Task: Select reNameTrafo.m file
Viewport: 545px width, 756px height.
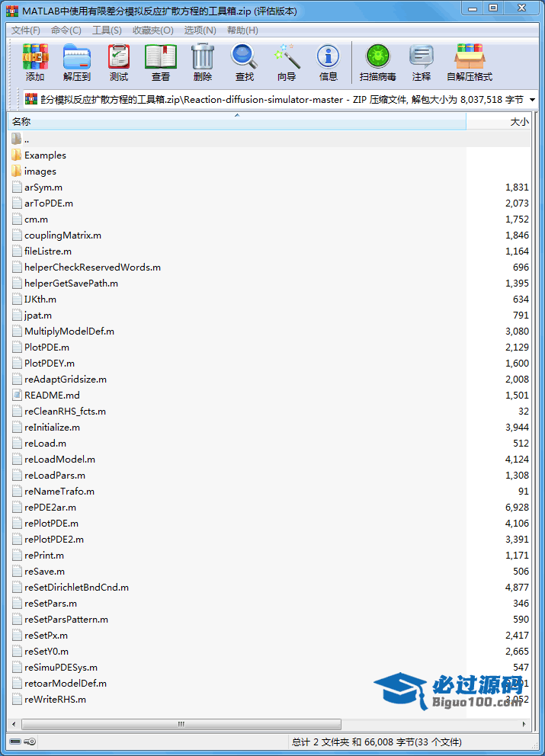Action: click(x=59, y=491)
